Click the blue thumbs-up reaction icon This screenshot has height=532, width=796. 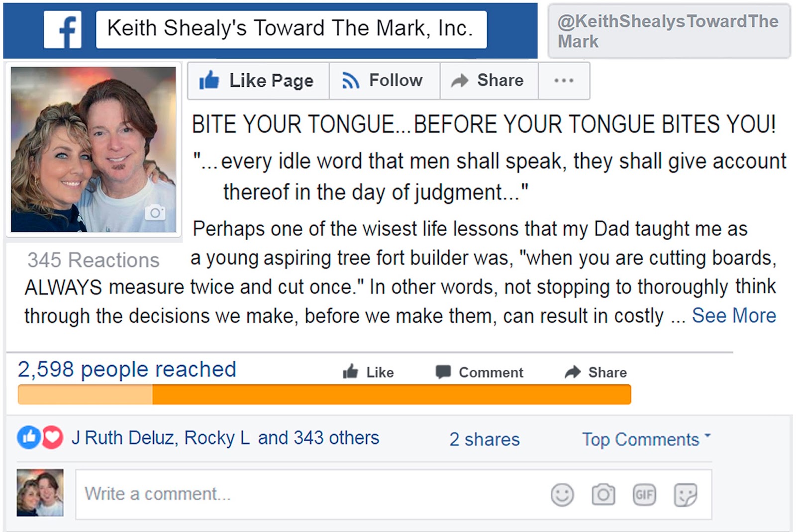(29, 438)
